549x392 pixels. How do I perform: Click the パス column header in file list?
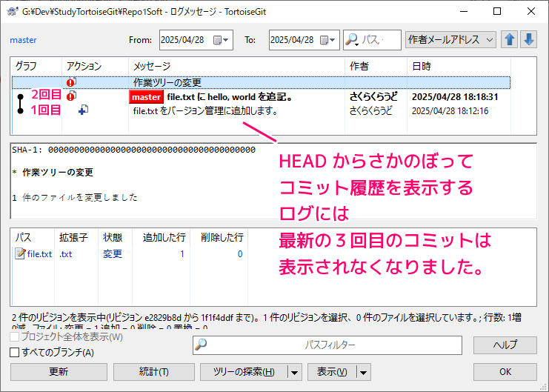click(33, 238)
